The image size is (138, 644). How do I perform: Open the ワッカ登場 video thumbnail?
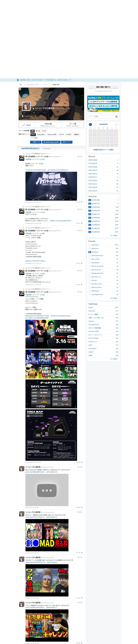pos(47,580)
